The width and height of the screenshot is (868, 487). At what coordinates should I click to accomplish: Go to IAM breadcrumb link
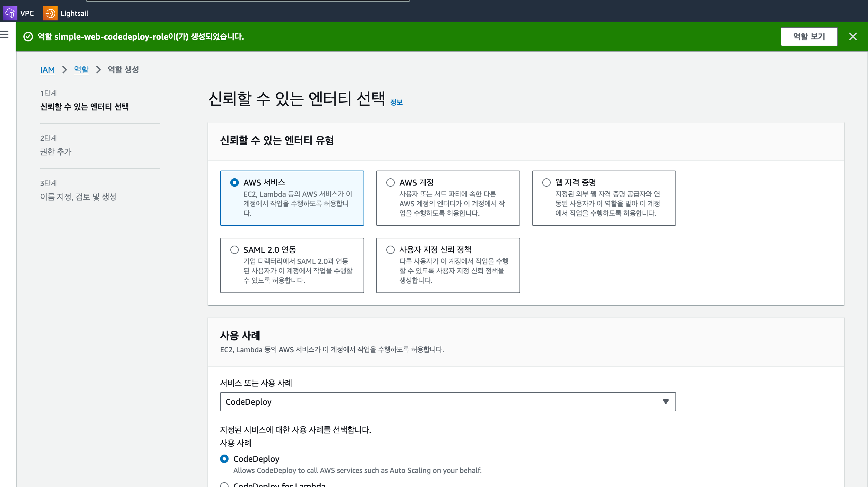click(x=47, y=69)
